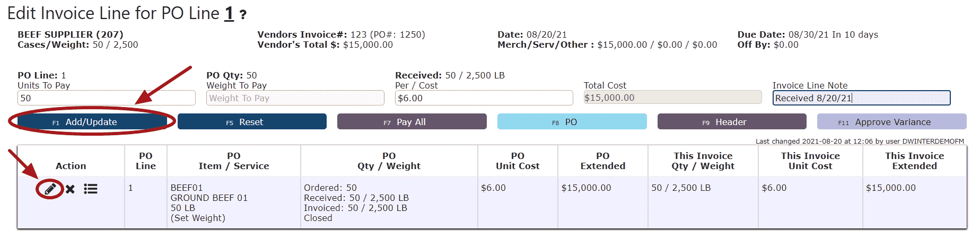This screenshot has height=238, width=980.
Task: Click the Pay All button
Action: click(412, 122)
